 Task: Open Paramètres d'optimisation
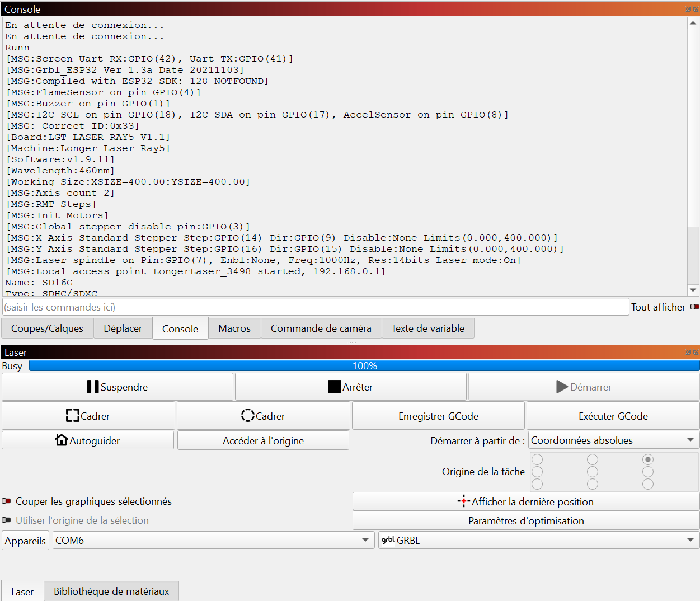pyautogui.click(x=525, y=520)
